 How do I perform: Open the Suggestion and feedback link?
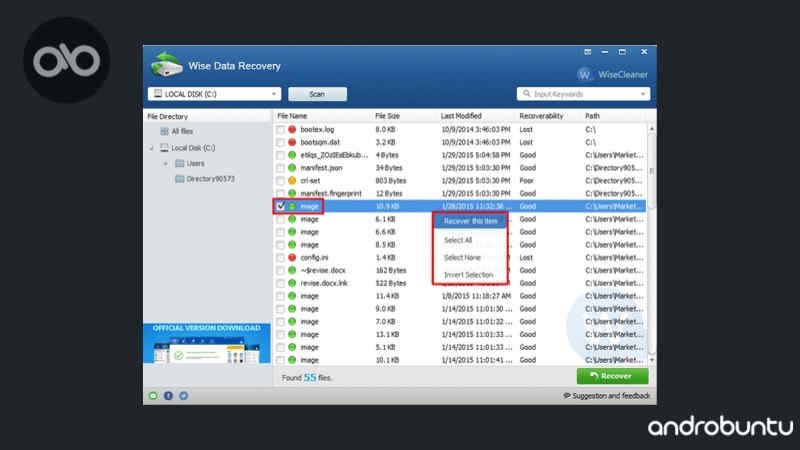click(x=607, y=396)
